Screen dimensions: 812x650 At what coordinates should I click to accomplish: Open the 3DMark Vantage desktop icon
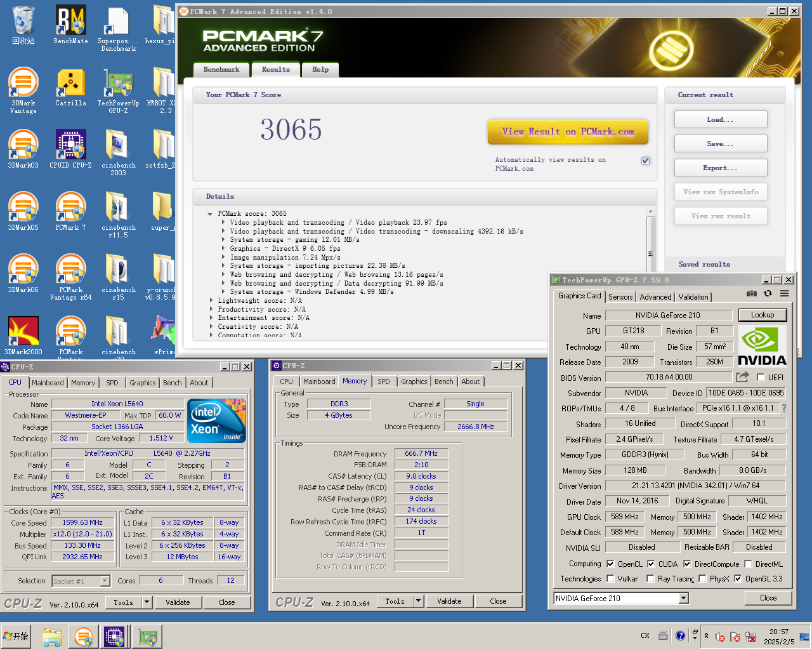pos(23,90)
